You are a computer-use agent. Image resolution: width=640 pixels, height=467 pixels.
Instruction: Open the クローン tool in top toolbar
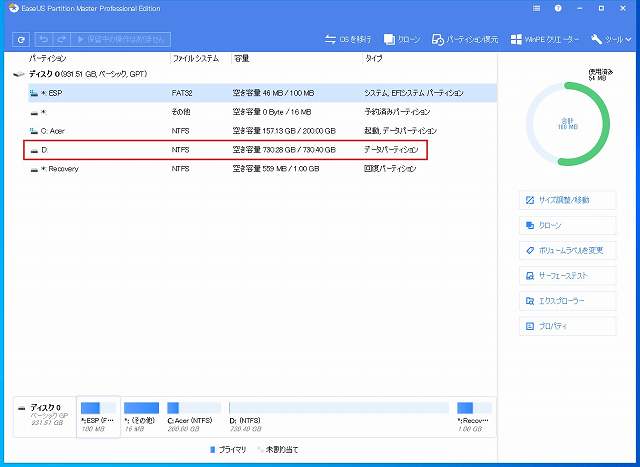(x=402, y=39)
